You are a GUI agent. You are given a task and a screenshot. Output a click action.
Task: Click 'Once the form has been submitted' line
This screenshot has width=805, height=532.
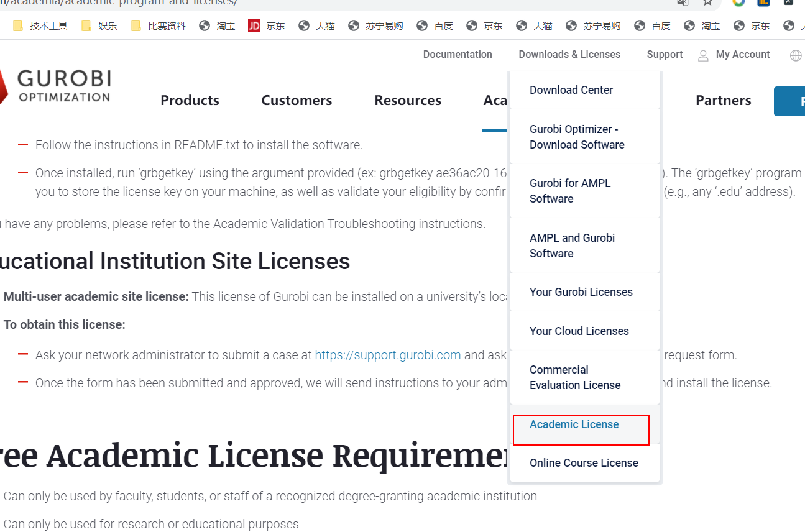click(272, 383)
